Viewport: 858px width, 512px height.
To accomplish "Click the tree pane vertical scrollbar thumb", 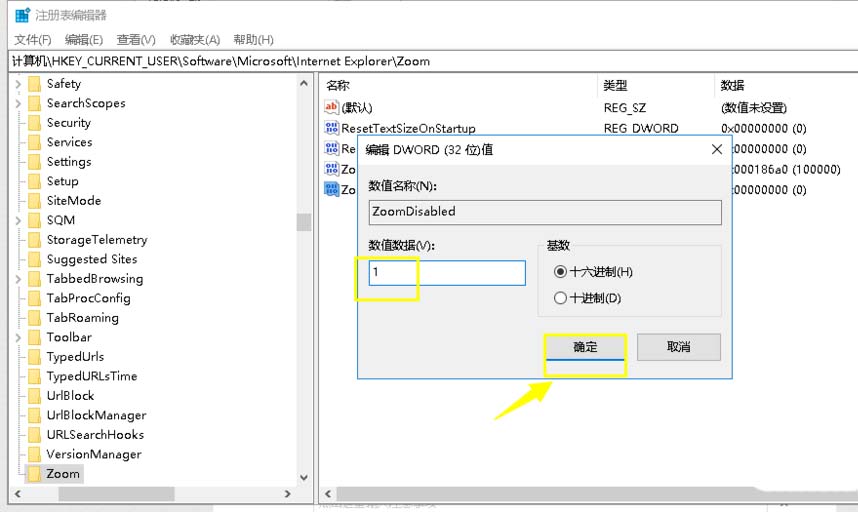I will point(304,222).
